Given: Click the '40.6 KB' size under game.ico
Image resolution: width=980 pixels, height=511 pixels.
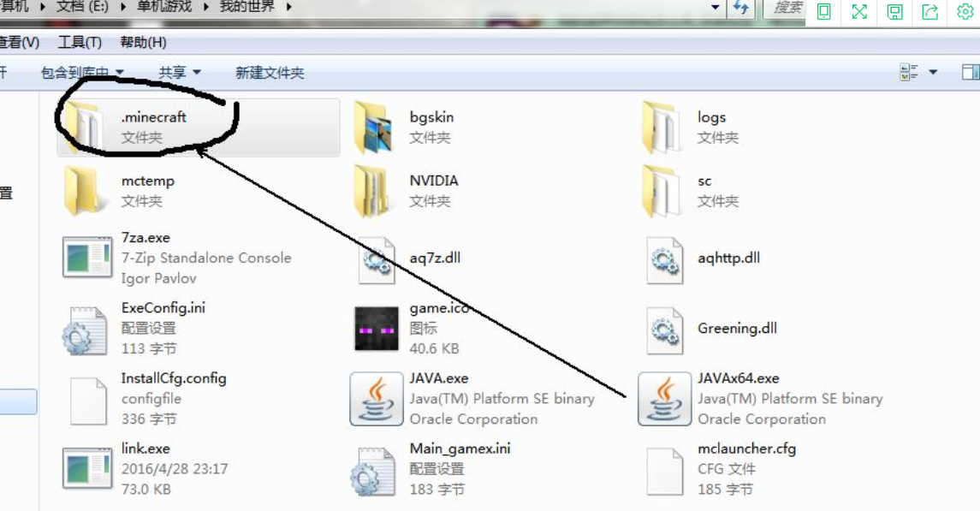Looking at the screenshot, I should pyautogui.click(x=434, y=348).
